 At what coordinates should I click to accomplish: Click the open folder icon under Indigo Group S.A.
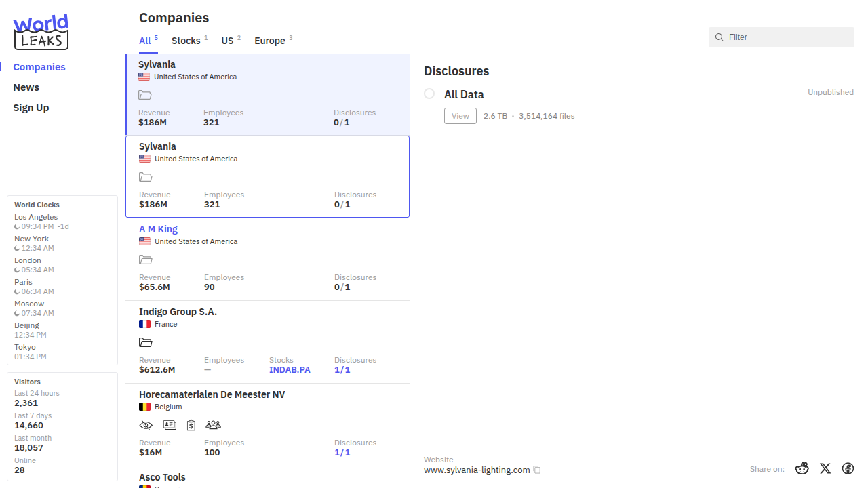pos(146,343)
